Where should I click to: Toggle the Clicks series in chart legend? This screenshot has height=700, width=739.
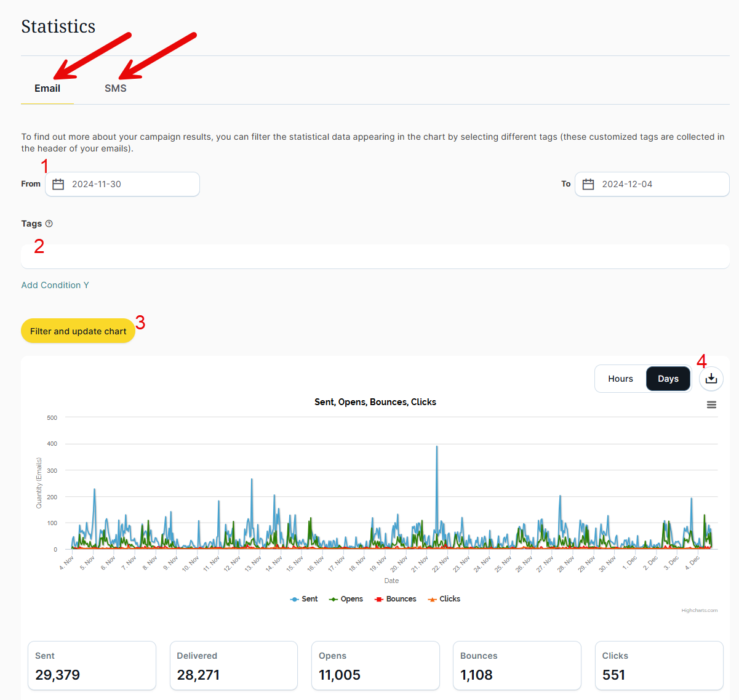tap(444, 599)
